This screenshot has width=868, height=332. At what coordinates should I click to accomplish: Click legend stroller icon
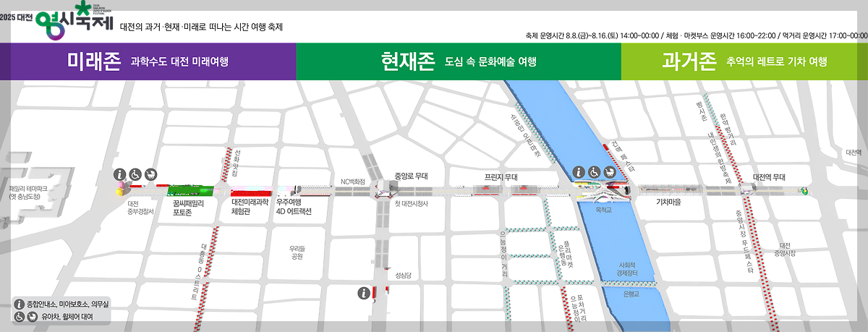pyautogui.click(x=32, y=316)
